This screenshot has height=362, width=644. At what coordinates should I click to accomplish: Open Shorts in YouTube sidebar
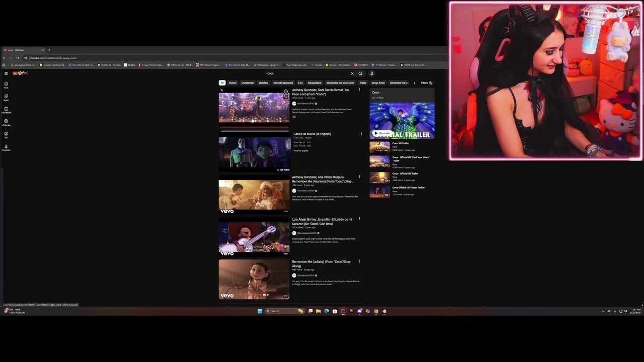pyautogui.click(x=6, y=97)
